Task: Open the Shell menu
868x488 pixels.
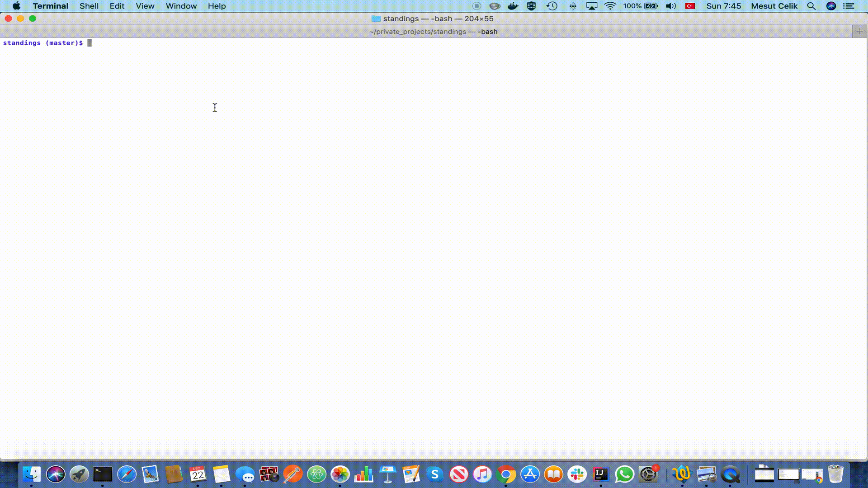Action: (89, 6)
